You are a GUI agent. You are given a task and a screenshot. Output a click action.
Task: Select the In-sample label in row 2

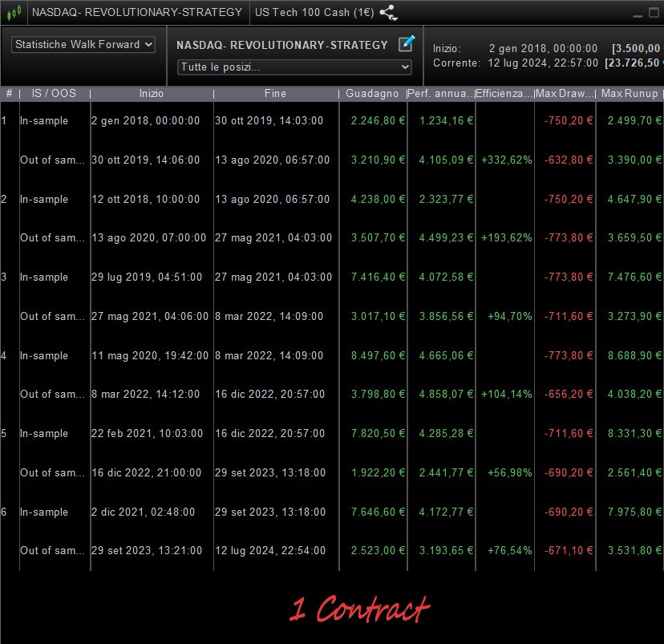click(44, 199)
